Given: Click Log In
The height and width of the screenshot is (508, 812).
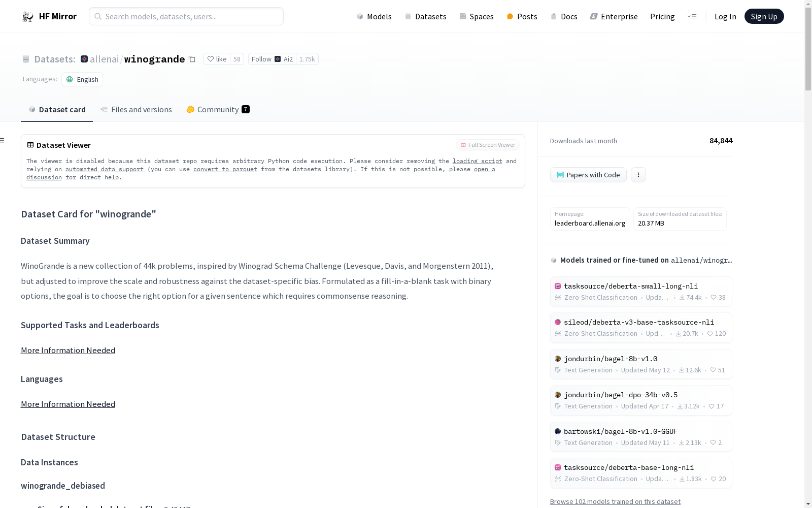Looking at the screenshot, I should pos(725,16).
